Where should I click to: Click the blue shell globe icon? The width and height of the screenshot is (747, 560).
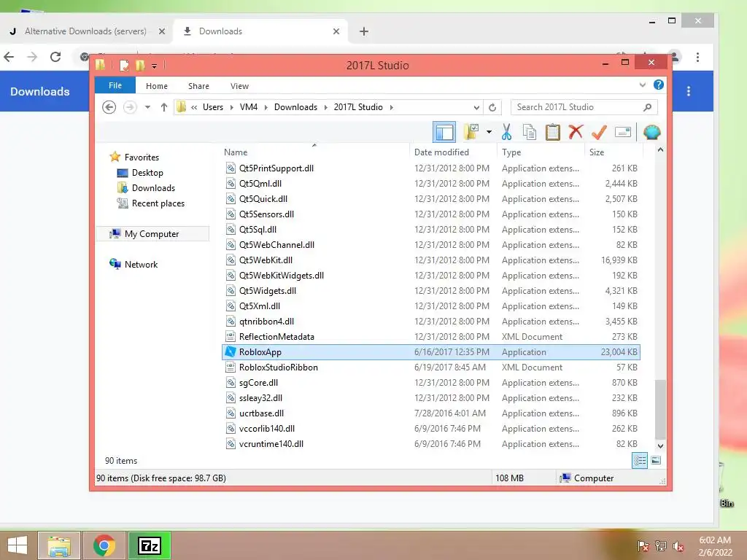point(651,132)
